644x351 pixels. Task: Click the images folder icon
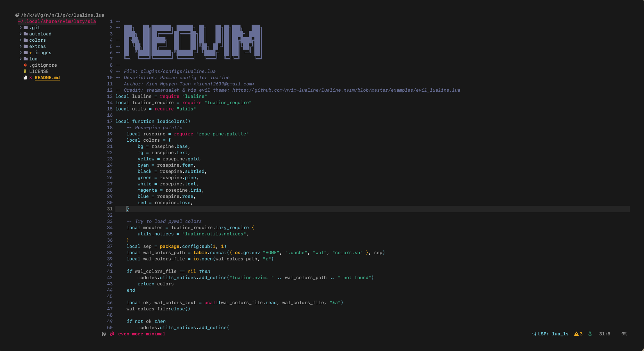pos(26,52)
